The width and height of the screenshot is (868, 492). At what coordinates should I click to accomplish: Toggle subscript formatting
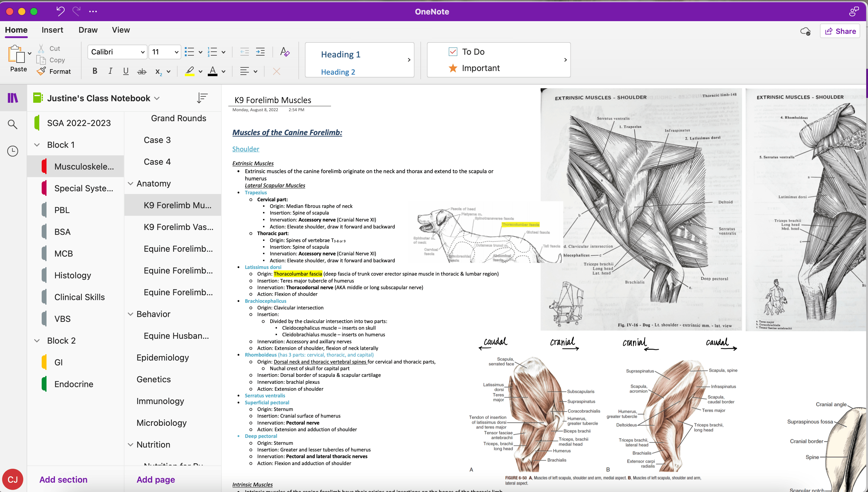tap(158, 72)
